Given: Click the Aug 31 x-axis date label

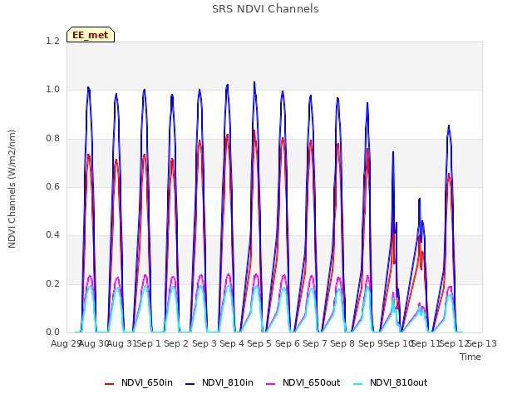Looking at the screenshot, I should pos(122,343).
